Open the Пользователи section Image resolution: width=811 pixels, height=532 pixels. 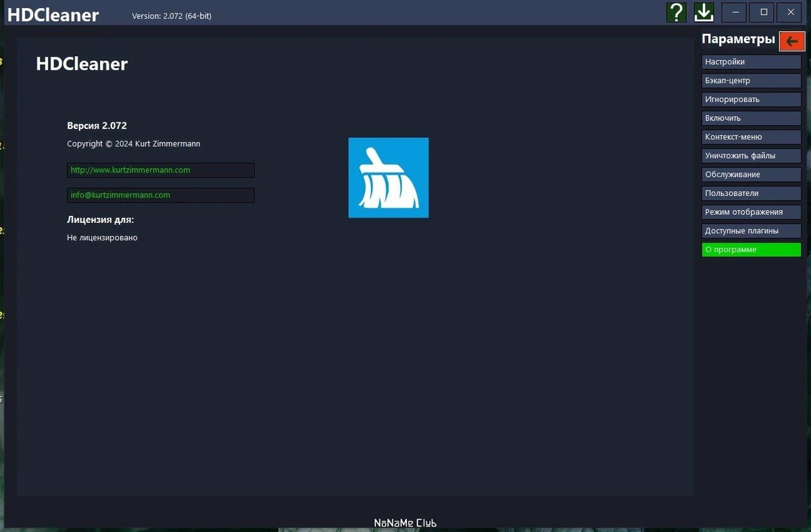tap(752, 193)
